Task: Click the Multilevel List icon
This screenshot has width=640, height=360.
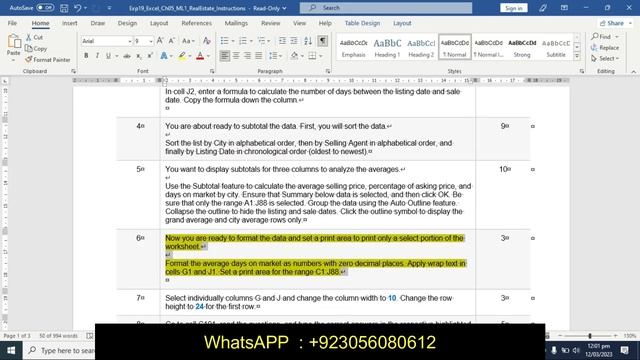Action: [261, 41]
